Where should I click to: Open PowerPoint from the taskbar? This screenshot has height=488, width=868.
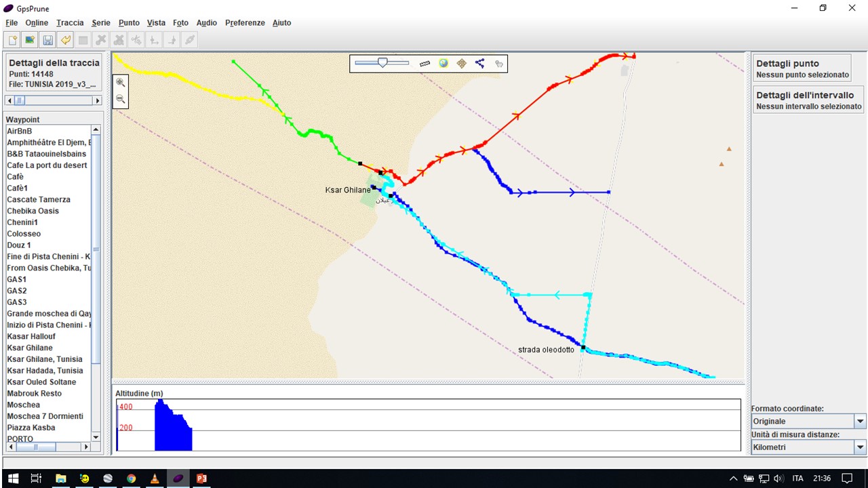tap(201, 478)
